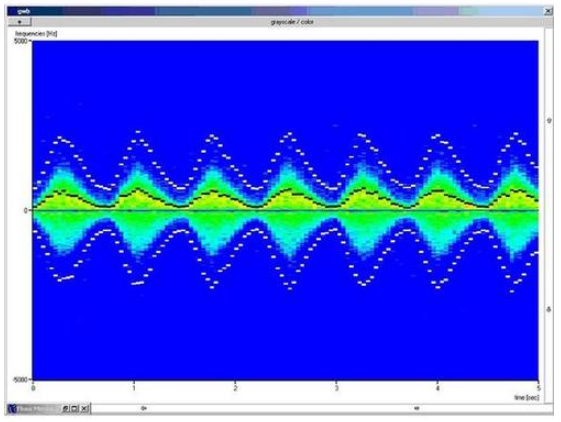Maximize the minimized window in bottom bar
The image size is (561, 422).
(74, 408)
